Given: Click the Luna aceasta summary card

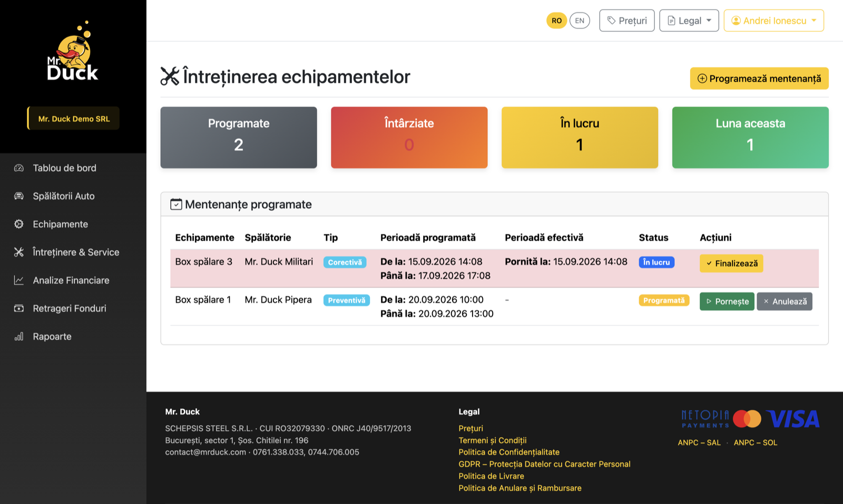Looking at the screenshot, I should 750,137.
